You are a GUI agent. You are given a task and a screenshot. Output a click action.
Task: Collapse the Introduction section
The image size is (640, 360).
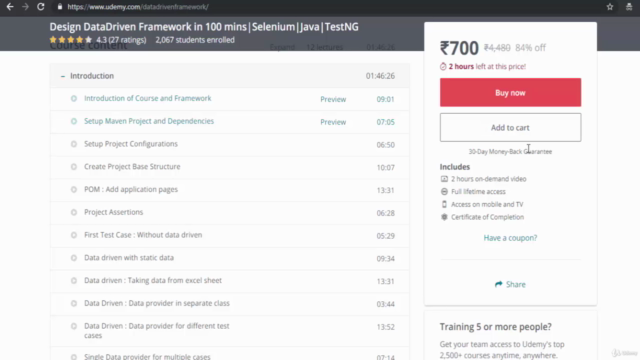[62, 76]
